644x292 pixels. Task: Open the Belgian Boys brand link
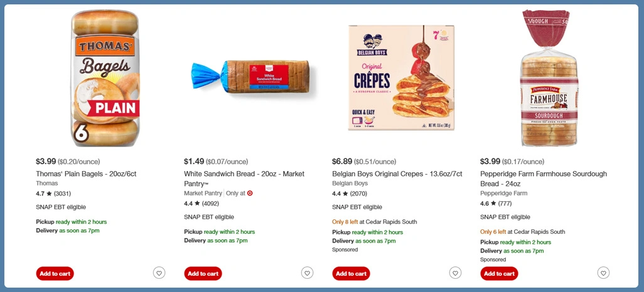click(x=350, y=184)
